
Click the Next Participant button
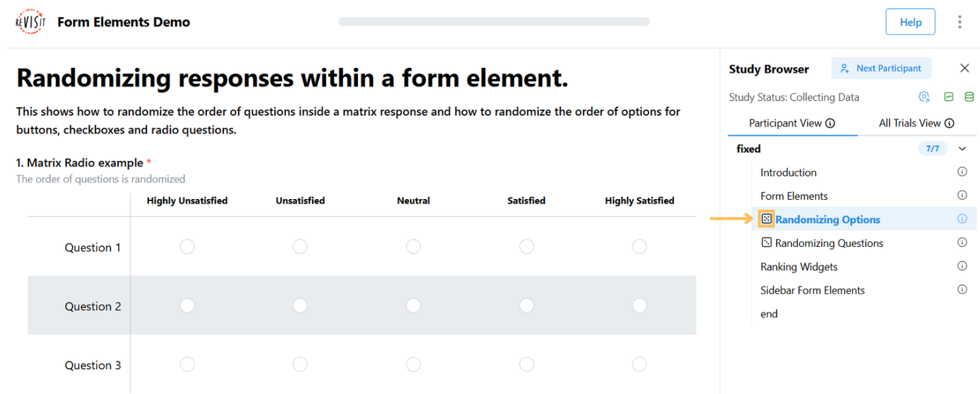click(881, 69)
